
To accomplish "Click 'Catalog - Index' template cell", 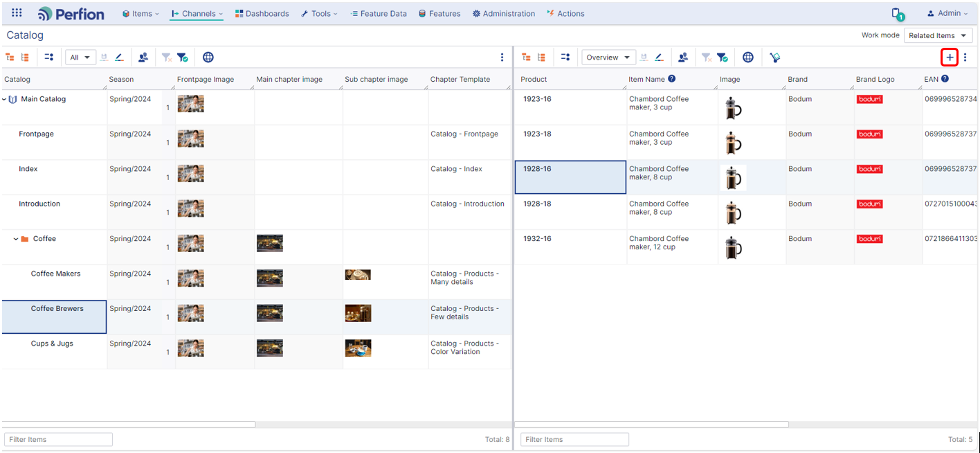I will pyautogui.click(x=456, y=169).
